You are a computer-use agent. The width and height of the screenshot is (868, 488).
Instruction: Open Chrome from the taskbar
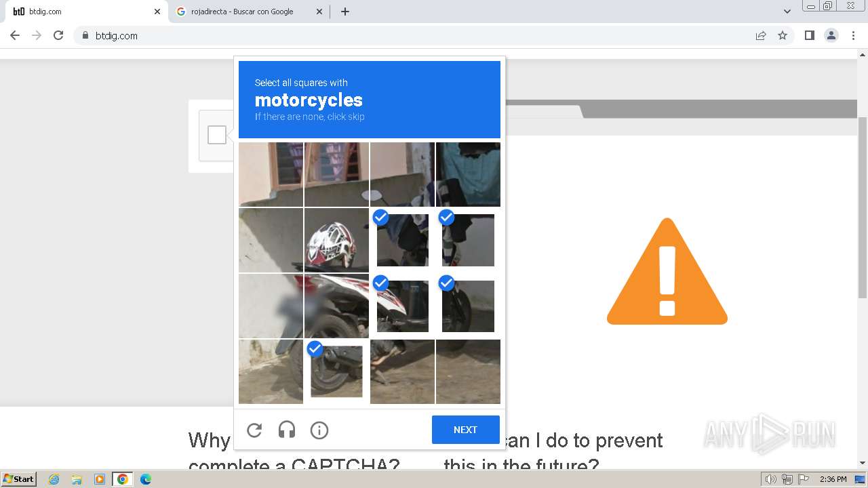123,479
